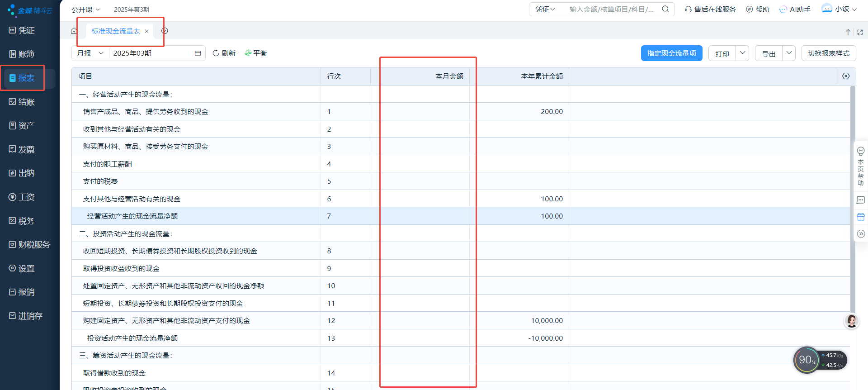Click the balance (平衡) icon button
The image size is (868, 390).
pos(248,53)
